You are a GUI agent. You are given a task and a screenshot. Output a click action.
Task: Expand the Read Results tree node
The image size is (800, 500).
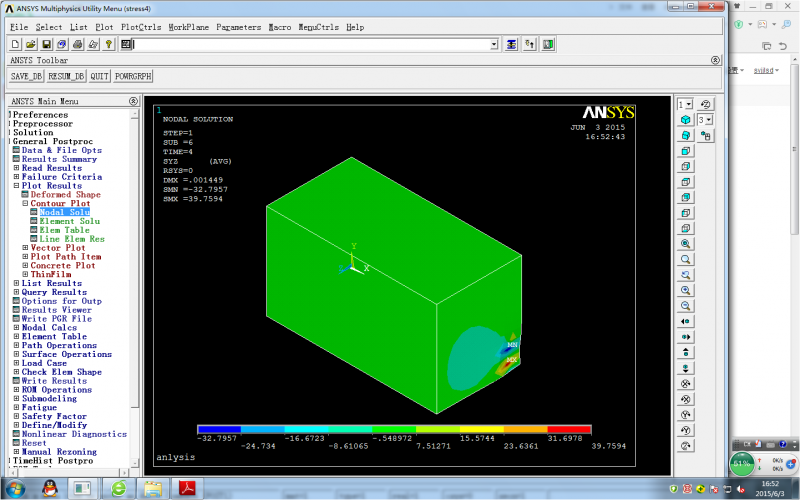pos(16,168)
